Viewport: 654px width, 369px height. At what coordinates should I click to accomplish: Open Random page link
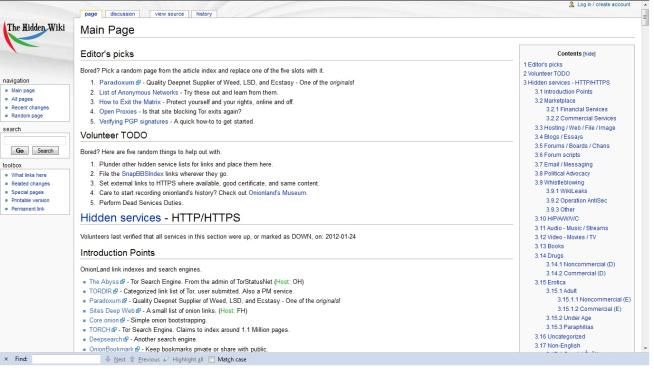point(27,116)
